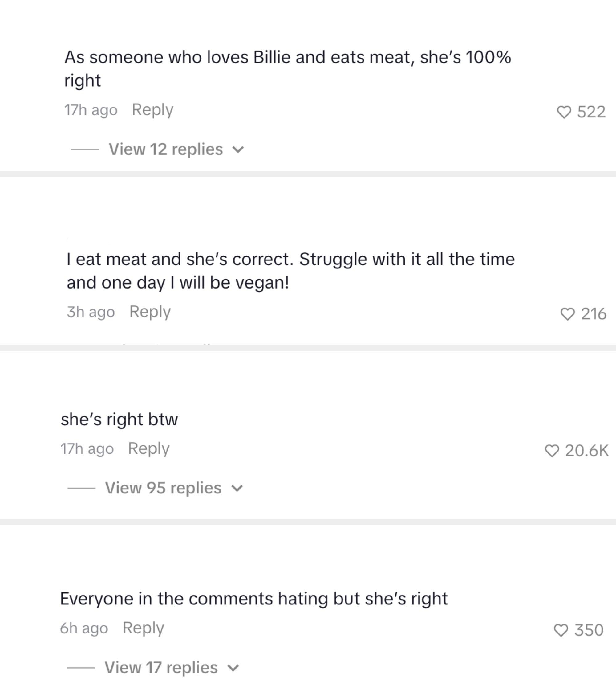Viewport: 616px width, 696px height.
Task: Click the "6h ago" timestamp
Action: [x=84, y=628]
